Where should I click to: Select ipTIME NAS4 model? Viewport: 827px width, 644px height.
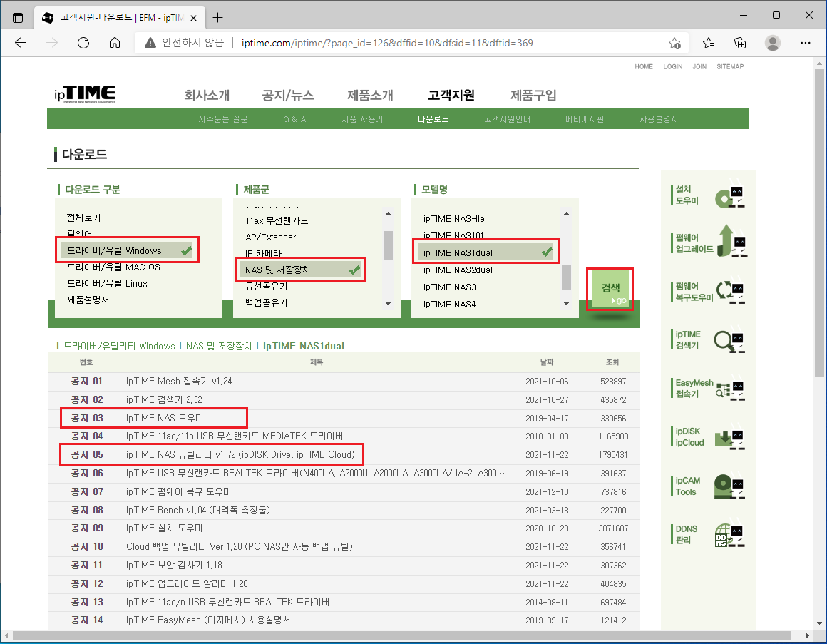(x=449, y=304)
